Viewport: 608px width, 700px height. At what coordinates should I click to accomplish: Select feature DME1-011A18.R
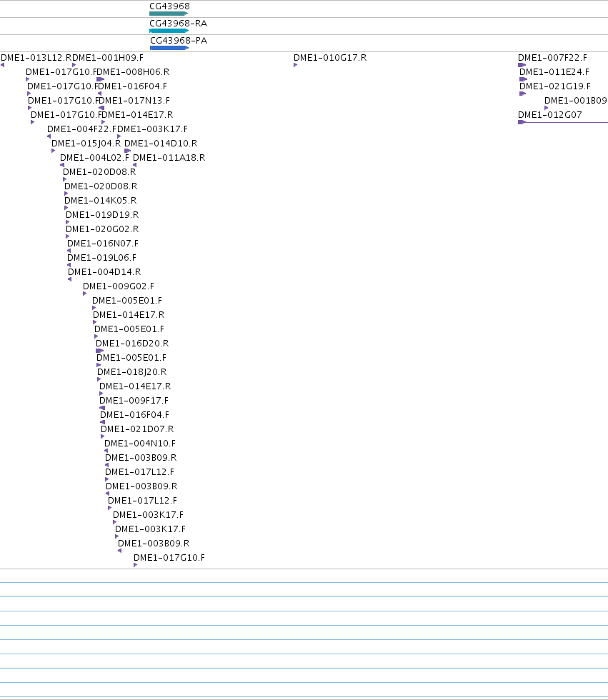coord(169,158)
